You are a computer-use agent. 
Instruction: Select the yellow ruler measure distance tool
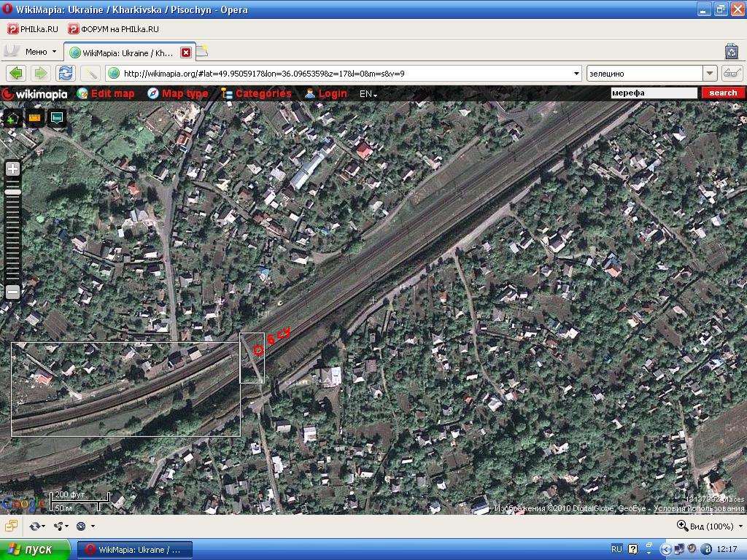pos(34,117)
